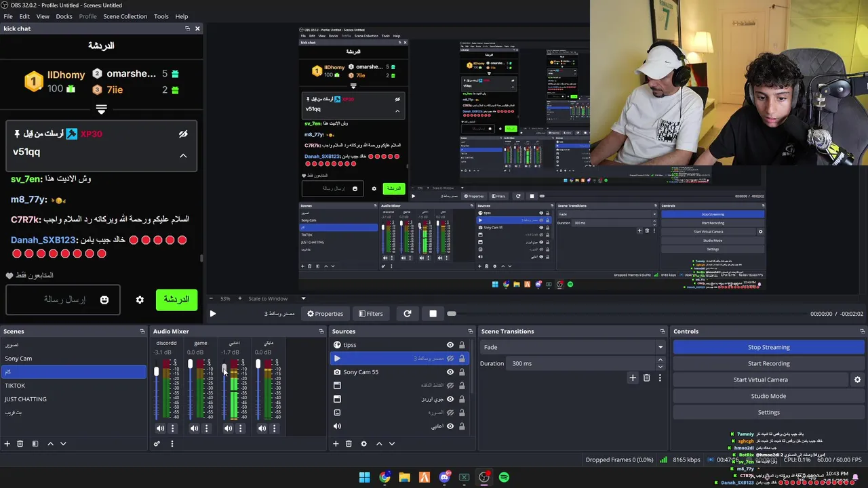Float the Sources dock

click(471, 331)
